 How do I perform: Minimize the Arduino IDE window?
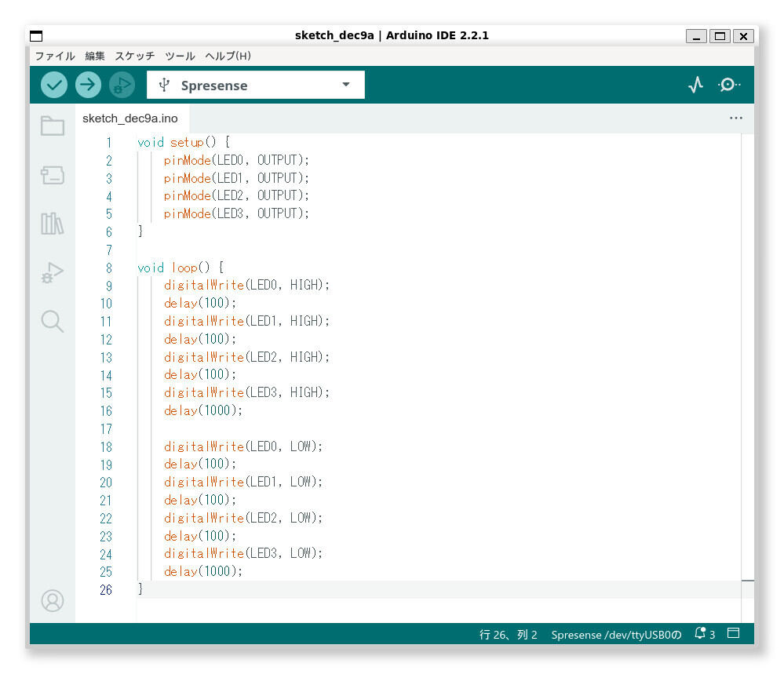pyautogui.click(x=696, y=36)
